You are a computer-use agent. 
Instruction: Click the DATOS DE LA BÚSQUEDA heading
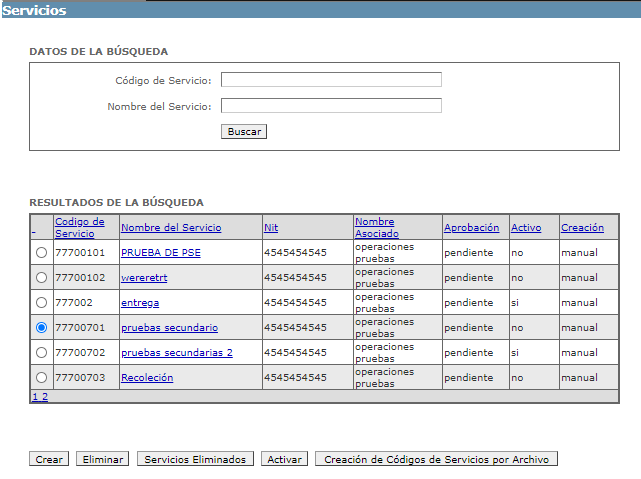99,51
